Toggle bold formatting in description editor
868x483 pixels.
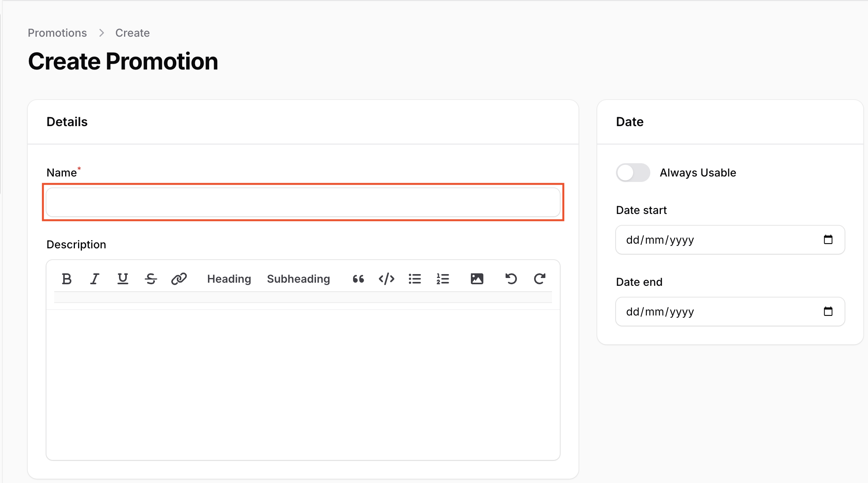coord(67,279)
